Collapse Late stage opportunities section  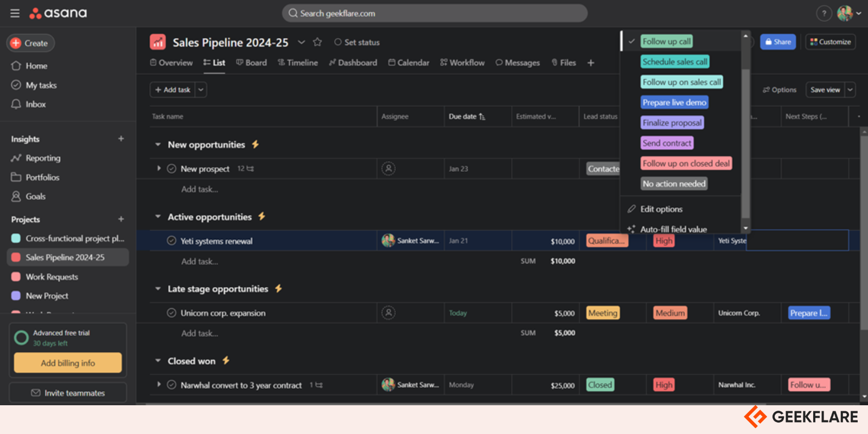(x=158, y=289)
